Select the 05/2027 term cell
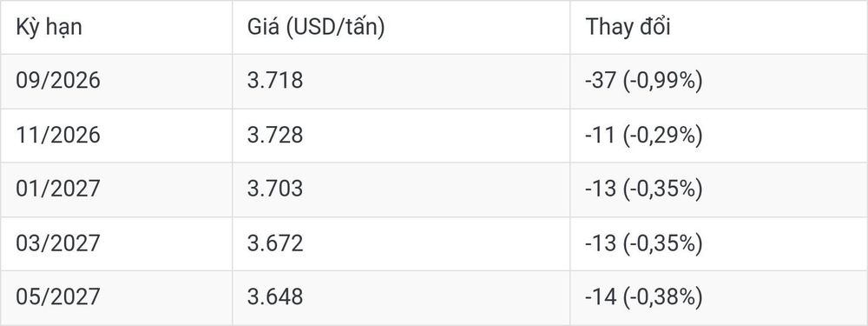The image size is (868, 326). 58,297
